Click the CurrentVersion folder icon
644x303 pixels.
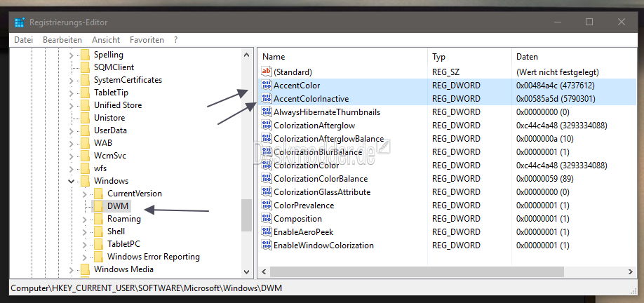point(98,194)
